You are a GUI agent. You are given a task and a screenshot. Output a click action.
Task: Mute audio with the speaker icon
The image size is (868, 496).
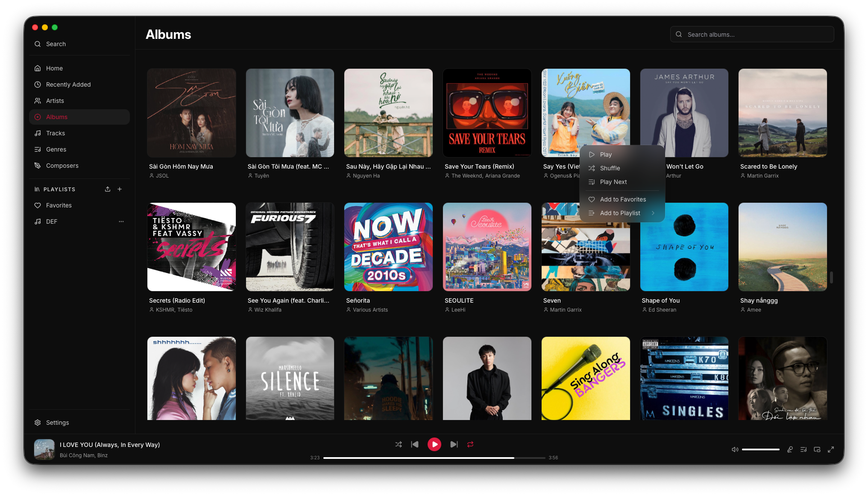tap(735, 449)
